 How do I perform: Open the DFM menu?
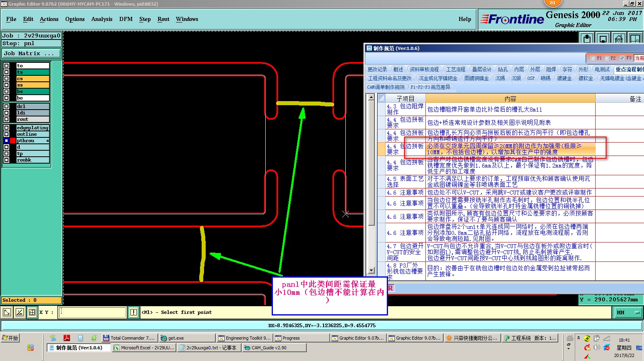126,19
